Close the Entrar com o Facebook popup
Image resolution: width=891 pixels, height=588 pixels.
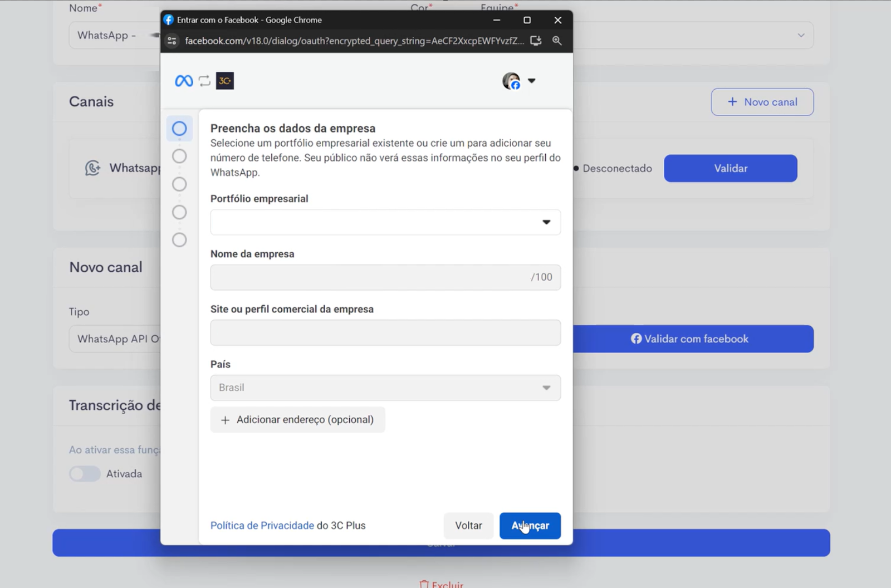pos(557,20)
